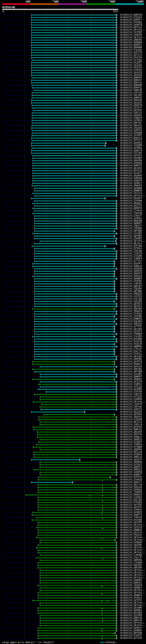Open the UniRef100_Q7RHV1 entry
Image resolution: width=146 pixels, height=644 pixels.
point(131,510)
